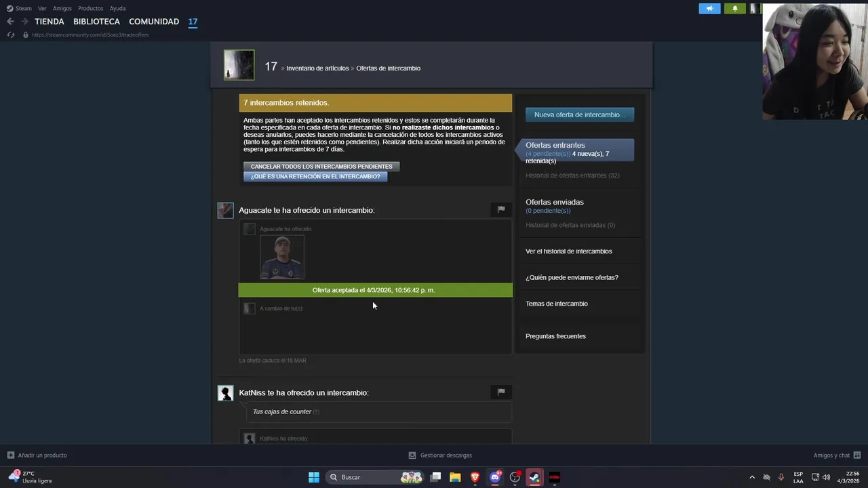Open the Ofertas de intercambio breadcrumb
Screen dimensions: 868x488
click(388, 68)
